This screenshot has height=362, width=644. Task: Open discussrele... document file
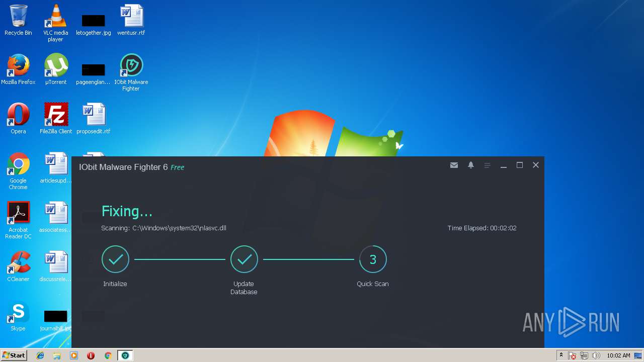pos(55,266)
